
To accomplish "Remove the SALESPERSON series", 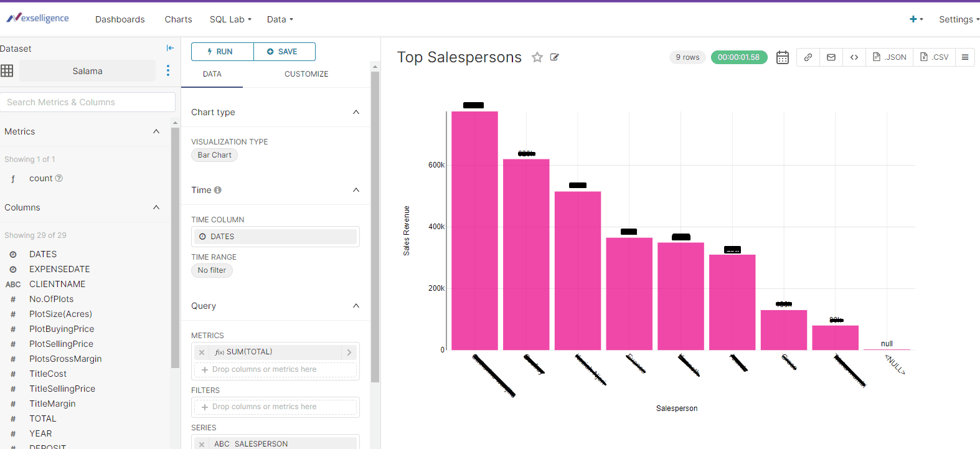I will coord(202,444).
